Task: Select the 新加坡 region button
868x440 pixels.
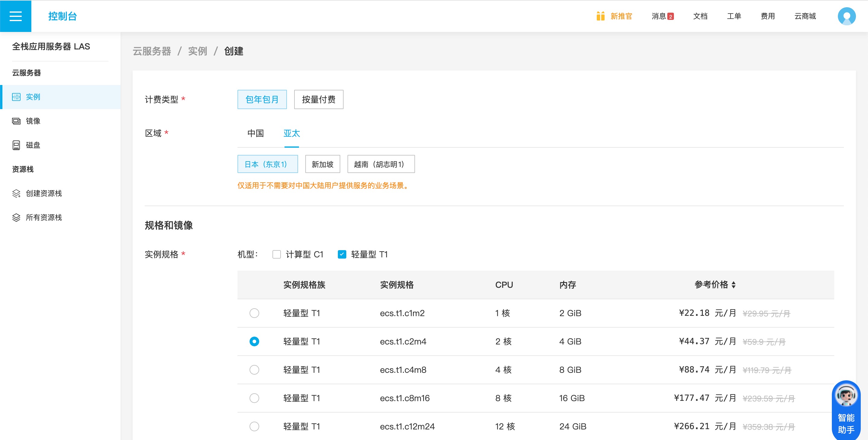Action: click(322, 164)
